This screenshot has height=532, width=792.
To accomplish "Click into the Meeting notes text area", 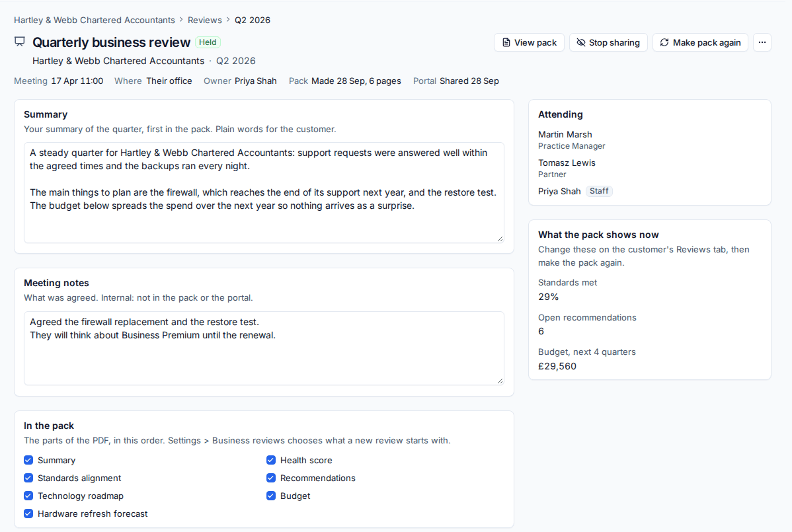I will point(264,348).
